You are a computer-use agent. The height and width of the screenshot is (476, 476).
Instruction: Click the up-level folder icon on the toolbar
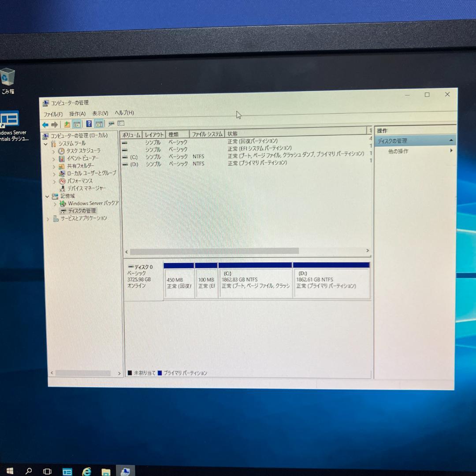[x=66, y=124]
